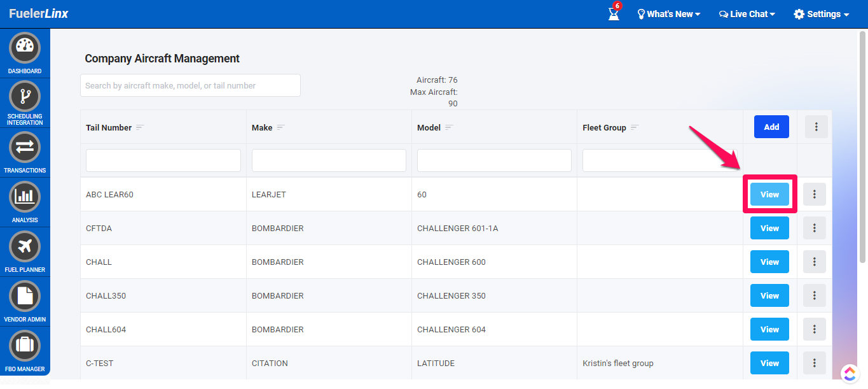The height and width of the screenshot is (389, 868).
Task: Click the CHALLENGER 604 model cell
Action: pos(494,329)
